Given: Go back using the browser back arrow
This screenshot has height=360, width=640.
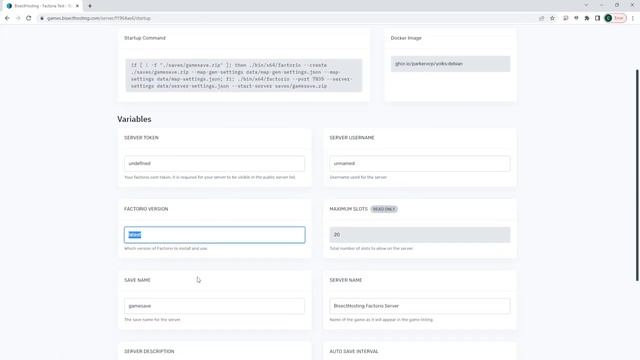Looking at the screenshot, I should tap(7, 18).
